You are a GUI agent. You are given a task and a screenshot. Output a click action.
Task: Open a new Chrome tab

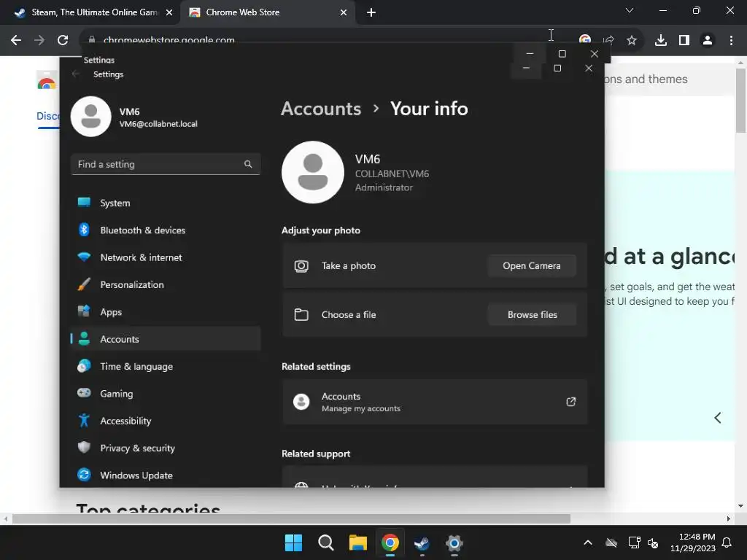(371, 12)
